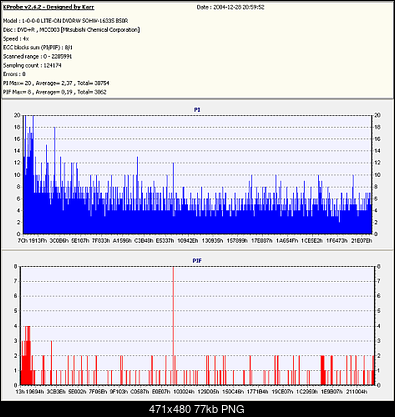The image size is (395, 417).
Task: Click the PIF chart title
Action: pos(197,261)
